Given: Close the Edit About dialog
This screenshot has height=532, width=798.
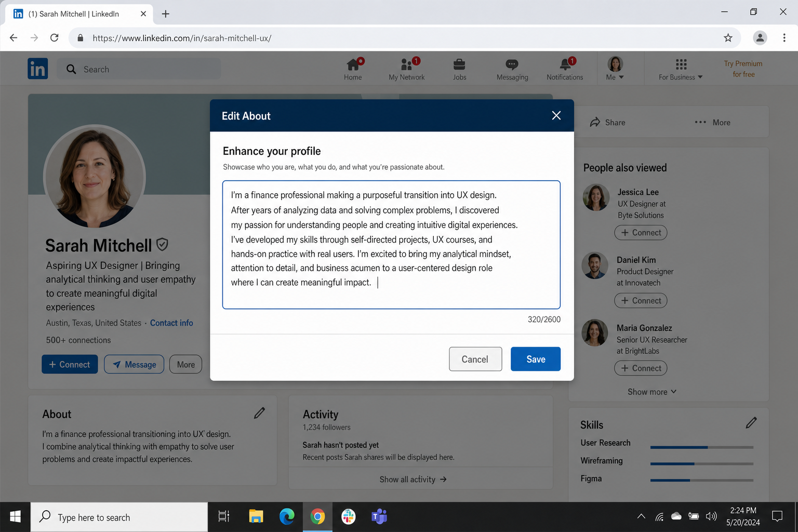Looking at the screenshot, I should (556, 115).
